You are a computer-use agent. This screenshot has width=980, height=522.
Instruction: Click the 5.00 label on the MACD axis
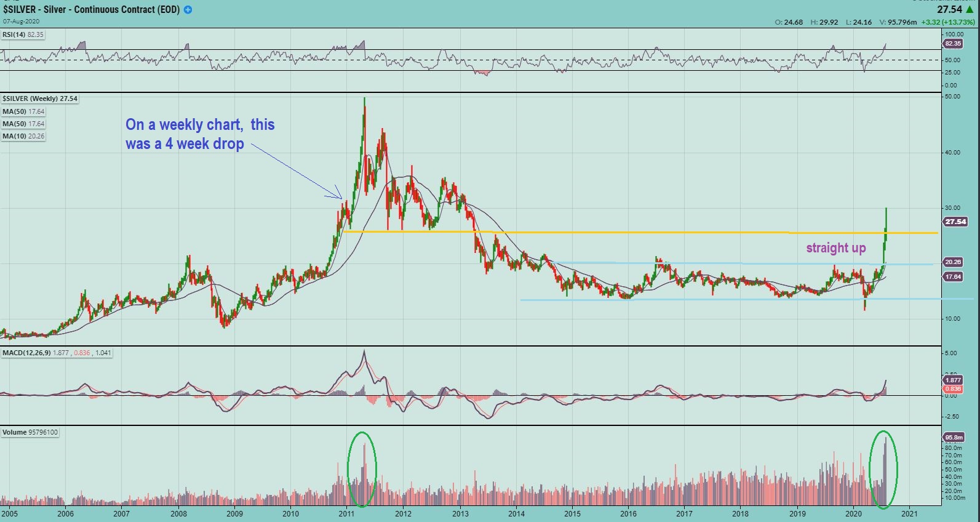[x=951, y=353]
